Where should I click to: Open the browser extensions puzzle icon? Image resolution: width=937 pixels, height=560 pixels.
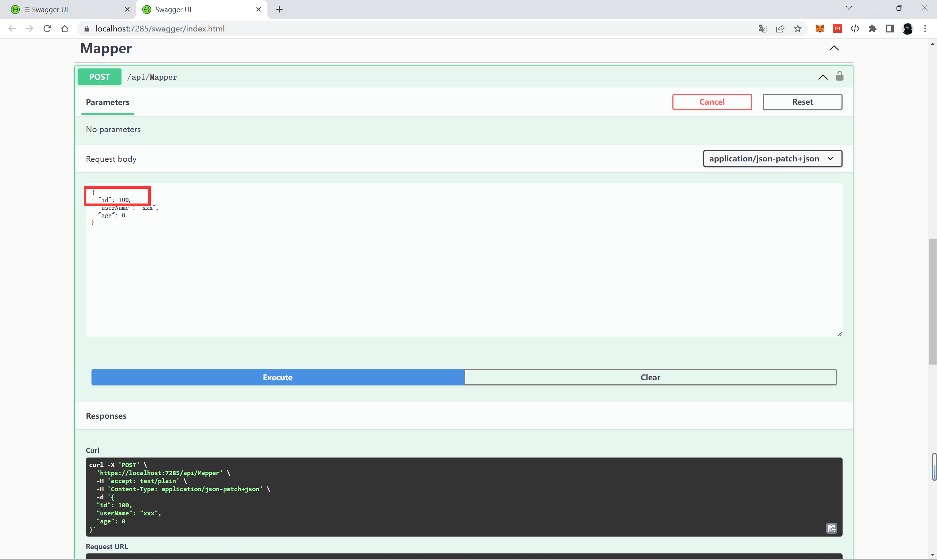[x=872, y=29]
